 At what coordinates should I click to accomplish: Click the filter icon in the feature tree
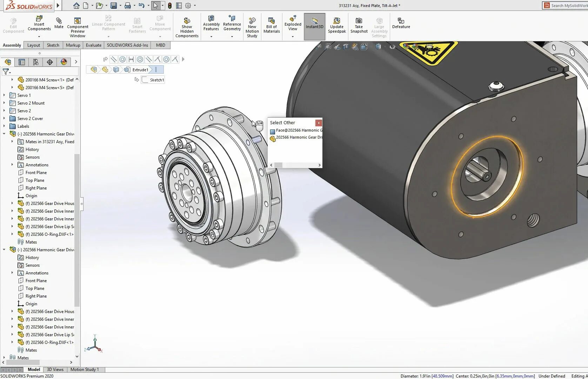tap(6, 72)
